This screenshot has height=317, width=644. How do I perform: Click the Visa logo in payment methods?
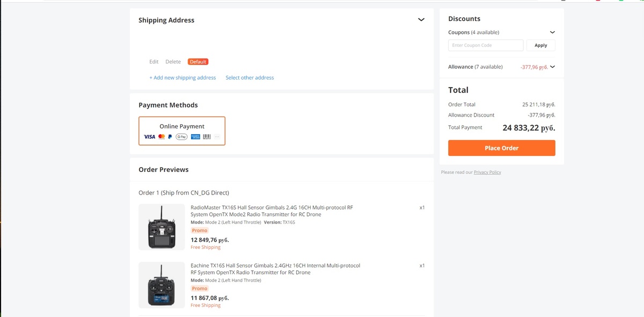click(x=150, y=137)
